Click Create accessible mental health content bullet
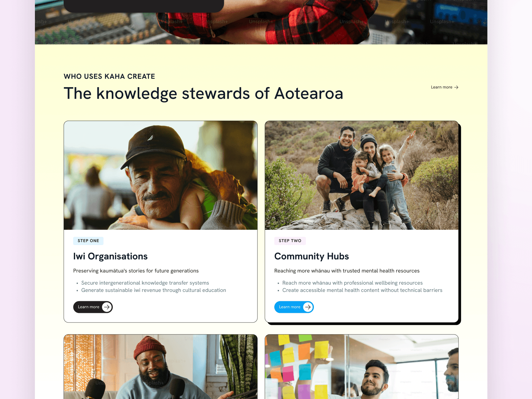Screen dimensions: 532x399 point(362,290)
